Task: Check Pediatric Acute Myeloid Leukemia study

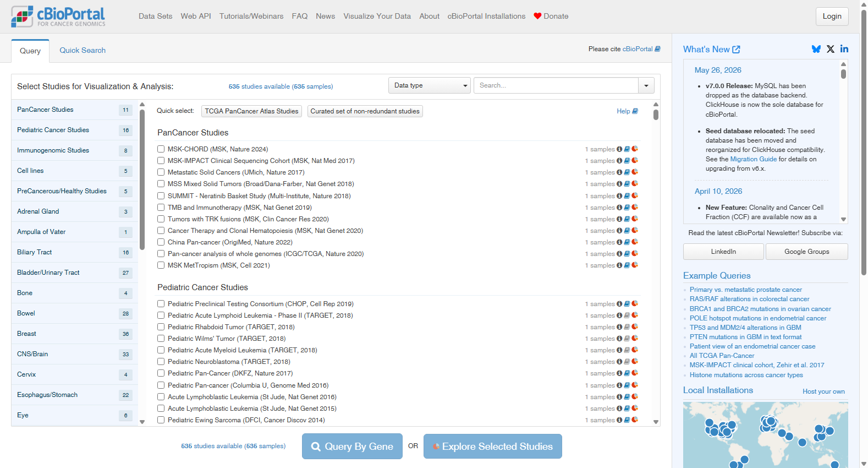Action: click(161, 350)
